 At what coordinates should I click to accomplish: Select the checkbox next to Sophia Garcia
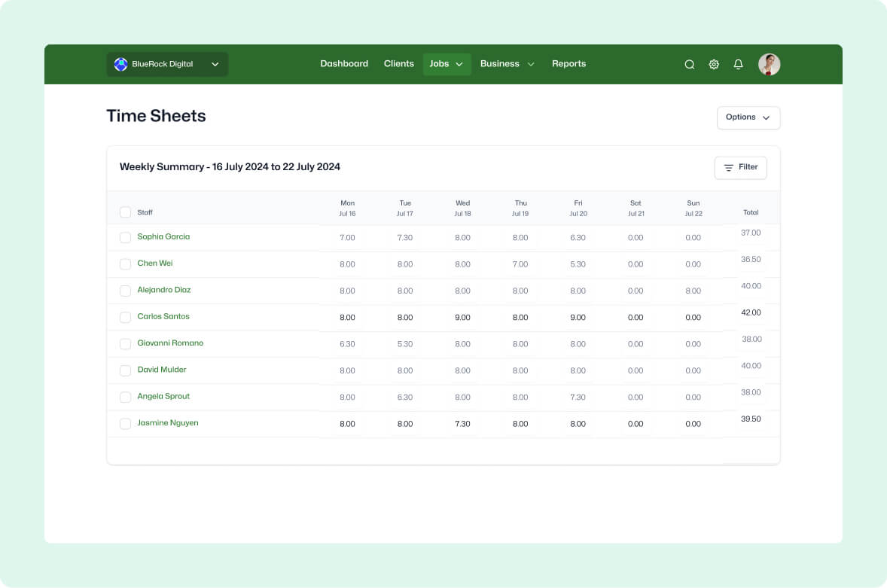pos(125,238)
